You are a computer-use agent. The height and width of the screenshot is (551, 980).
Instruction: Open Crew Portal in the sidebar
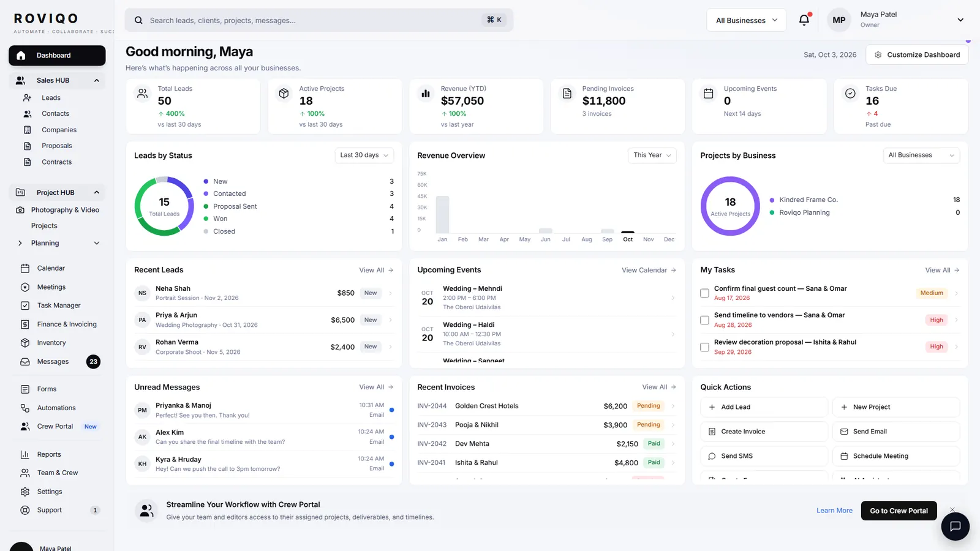coord(55,427)
